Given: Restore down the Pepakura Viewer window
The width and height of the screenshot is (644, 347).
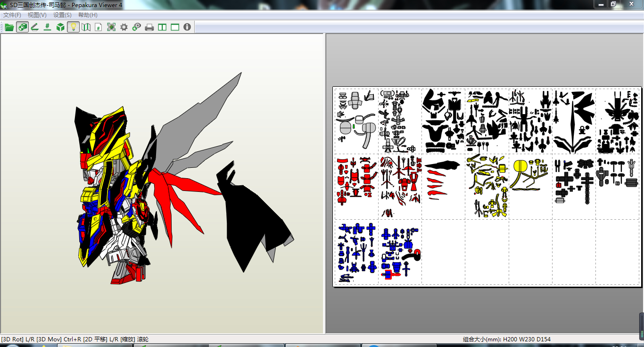Looking at the screenshot, I should click(613, 4).
